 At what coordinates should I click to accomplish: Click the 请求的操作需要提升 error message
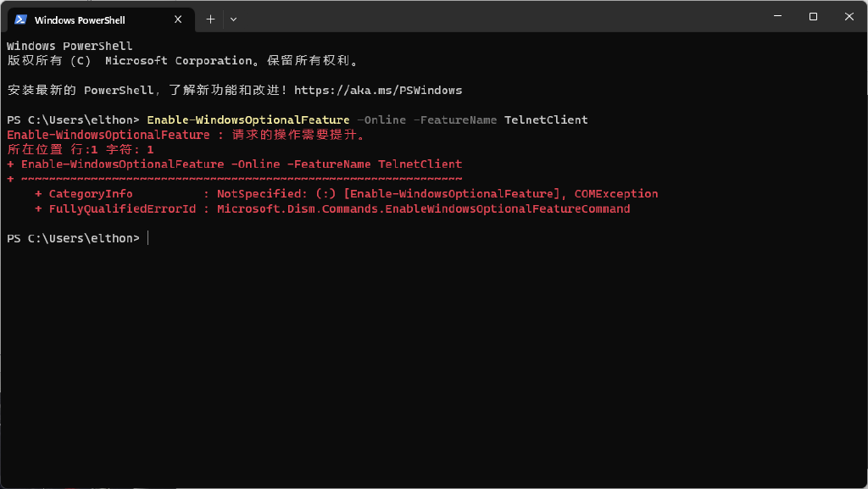coord(298,134)
